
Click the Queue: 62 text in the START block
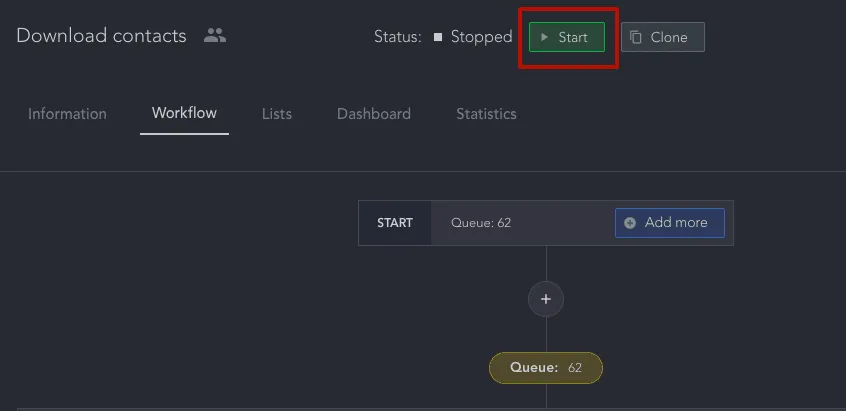tap(481, 223)
